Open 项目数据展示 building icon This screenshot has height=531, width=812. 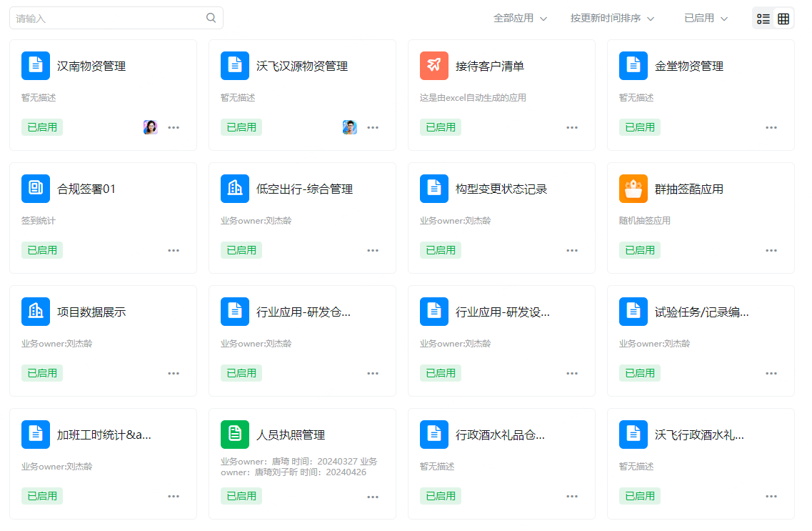click(36, 312)
